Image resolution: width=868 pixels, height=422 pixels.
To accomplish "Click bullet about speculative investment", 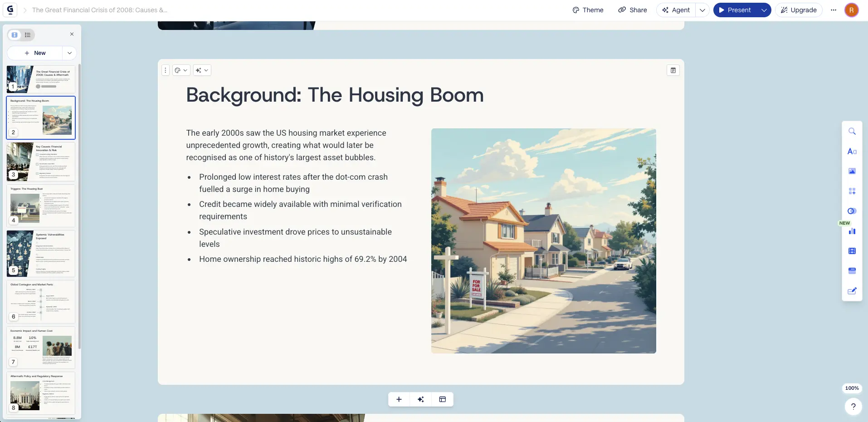I will [295, 238].
